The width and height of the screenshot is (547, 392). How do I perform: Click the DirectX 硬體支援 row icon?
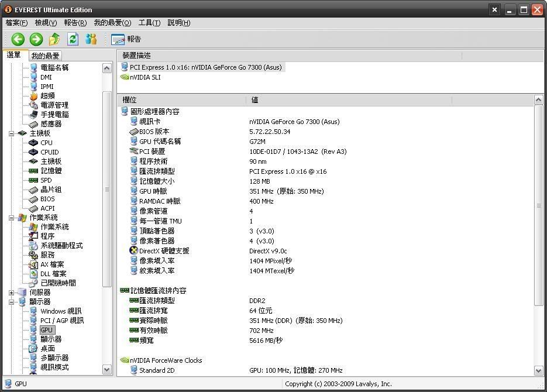click(x=134, y=251)
